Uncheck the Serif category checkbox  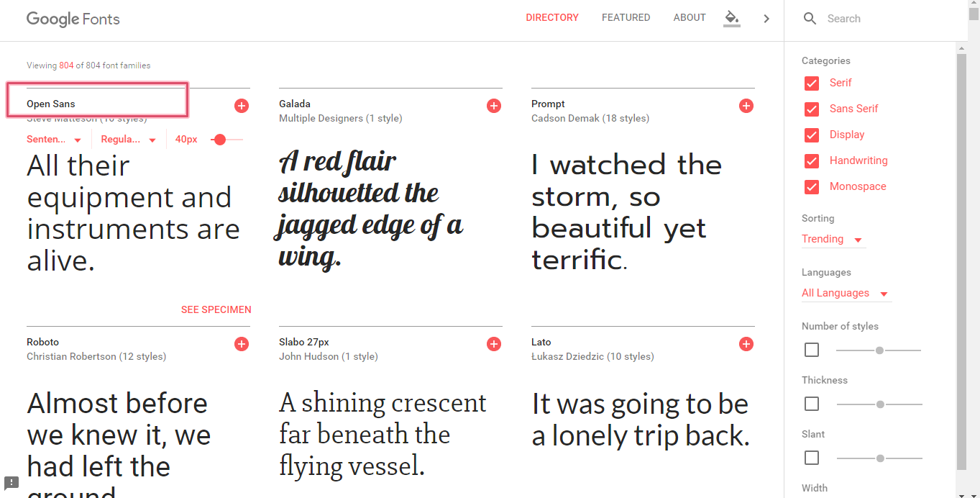pyautogui.click(x=812, y=83)
